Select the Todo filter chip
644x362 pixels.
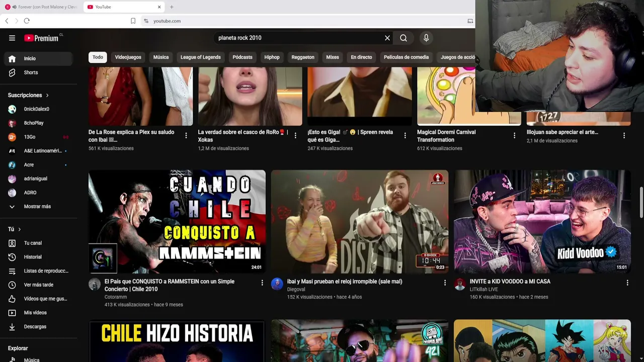pyautogui.click(x=98, y=57)
